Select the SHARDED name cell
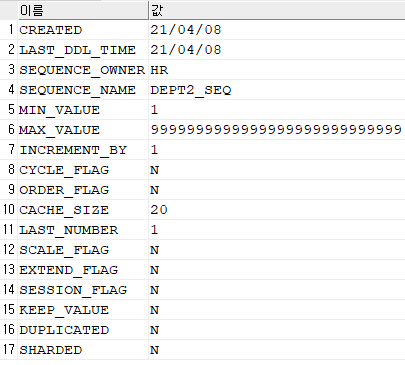Image resolution: width=405 pixels, height=365 pixels. [83, 350]
